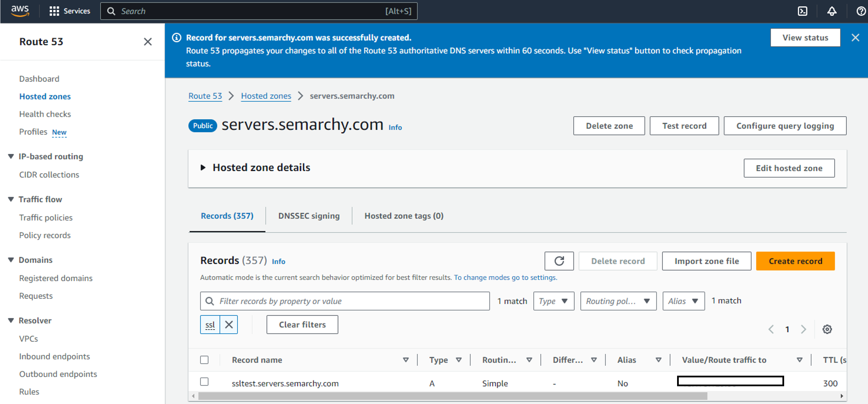Click the Create record button
Image resolution: width=868 pixels, height=404 pixels.
(x=795, y=261)
